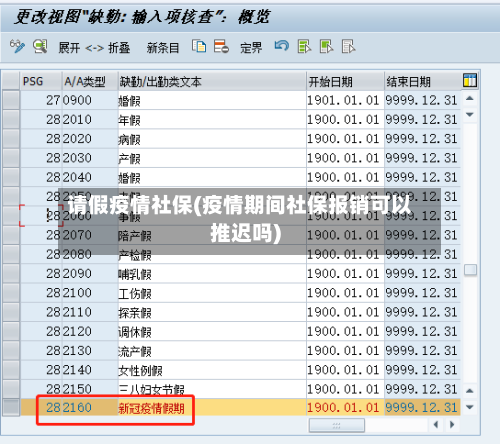The width and height of the screenshot is (500, 444).
Task: Select row marker for 2120 调休假
Action: pos(11,332)
